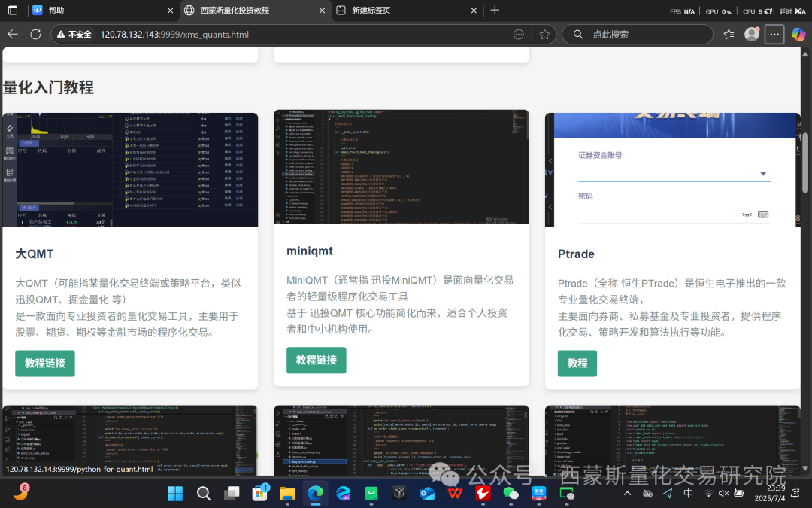Click the 大QMT card screenshot thumbnail
The width and height of the screenshot is (812, 508).
(x=130, y=170)
